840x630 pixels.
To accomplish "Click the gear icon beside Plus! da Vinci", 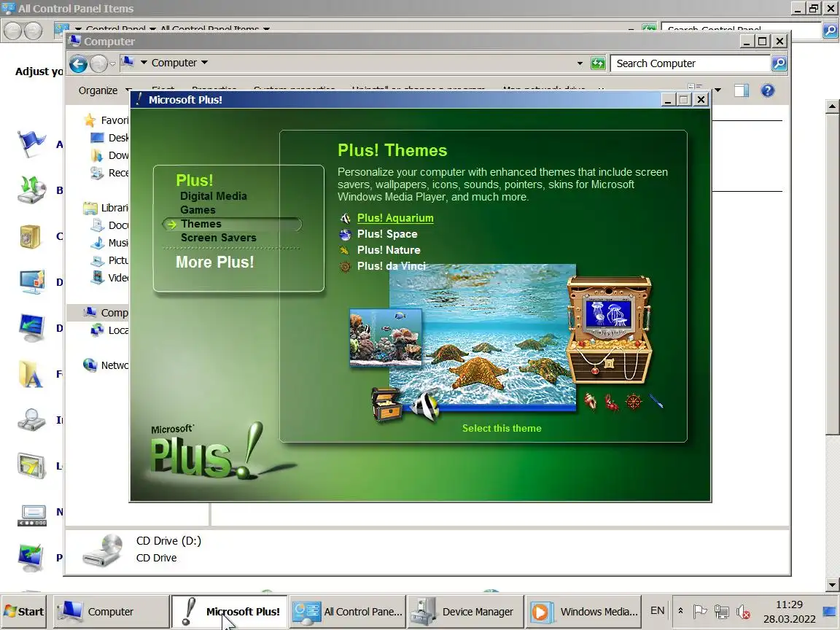I will tap(346, 266).
